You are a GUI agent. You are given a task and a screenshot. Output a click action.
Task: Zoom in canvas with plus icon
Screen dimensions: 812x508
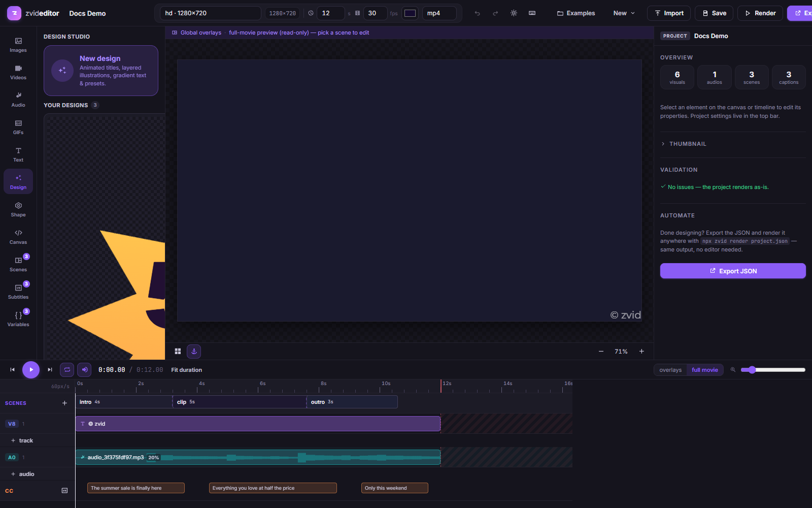641,352
